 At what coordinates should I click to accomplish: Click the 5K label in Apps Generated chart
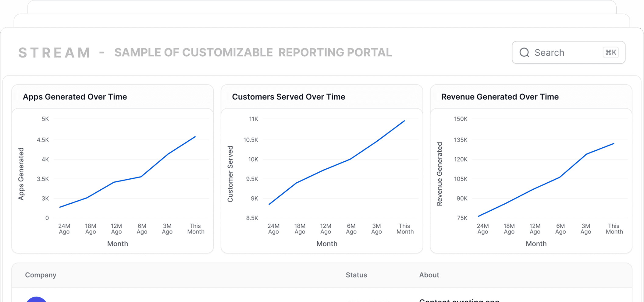45,119
